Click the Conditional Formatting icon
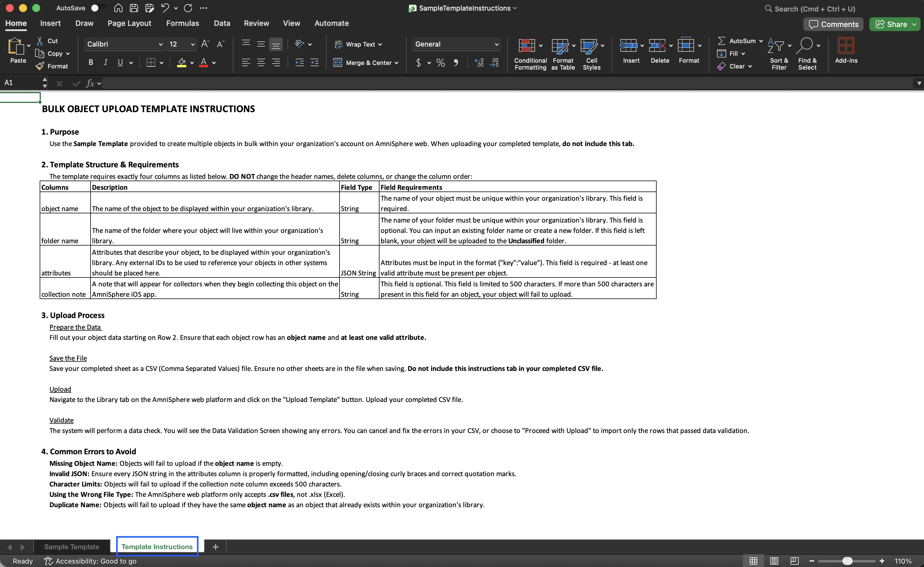Screen dimensions: 924x567 pos(526,46)
